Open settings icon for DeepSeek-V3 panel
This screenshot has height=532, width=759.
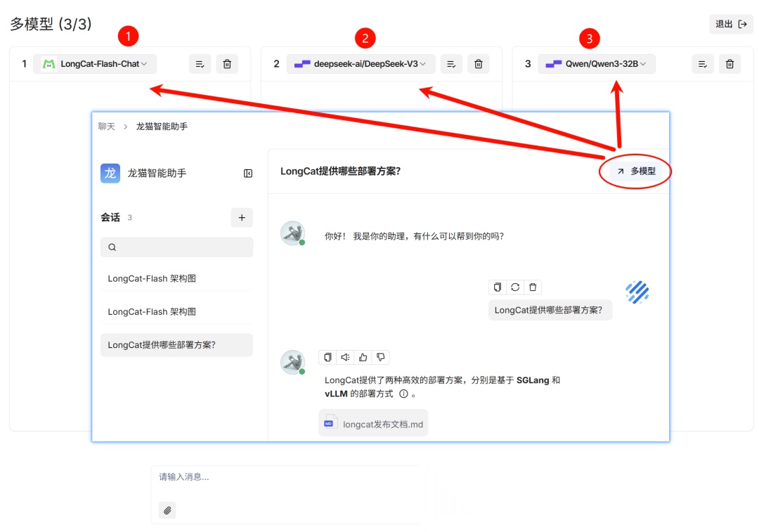pyautogui.click(x=451, y=64)
